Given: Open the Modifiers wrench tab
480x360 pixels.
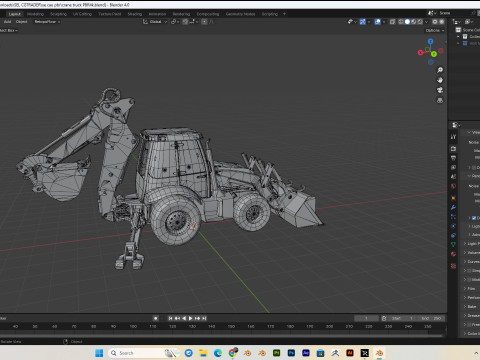Looking at the screenshot, I should click(x=453, y=208).
